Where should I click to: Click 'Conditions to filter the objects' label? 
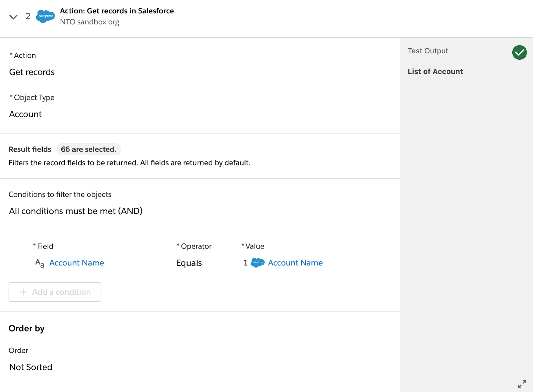60,195
